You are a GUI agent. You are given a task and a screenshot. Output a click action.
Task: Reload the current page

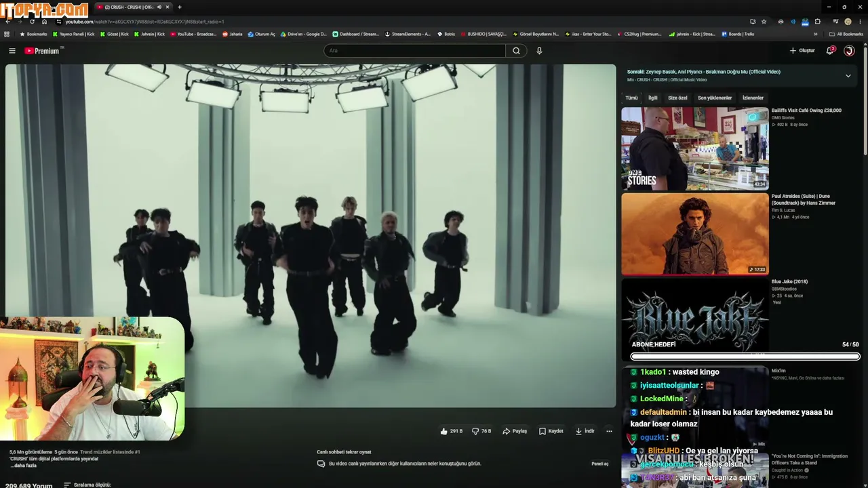pyautogui.click(x=32, y=22)
